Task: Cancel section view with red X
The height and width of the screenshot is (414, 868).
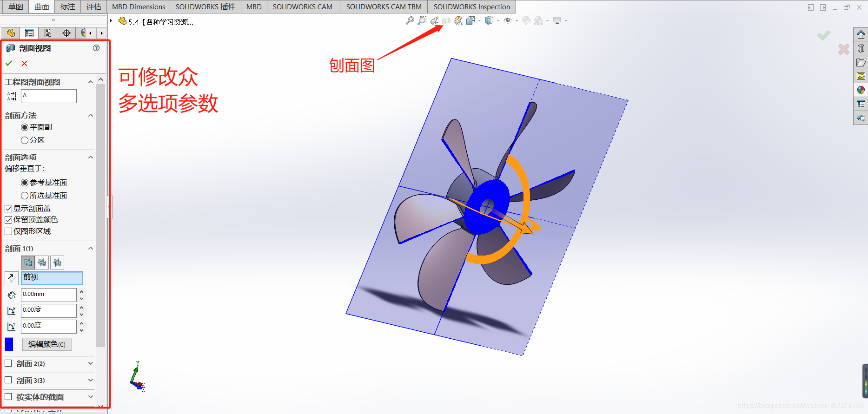Action: pos(25,63)
